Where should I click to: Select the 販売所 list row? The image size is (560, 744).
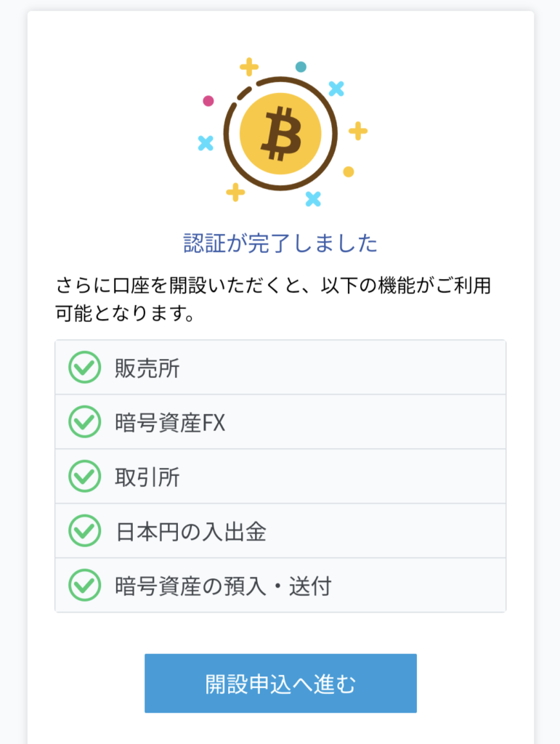point(280,367)
